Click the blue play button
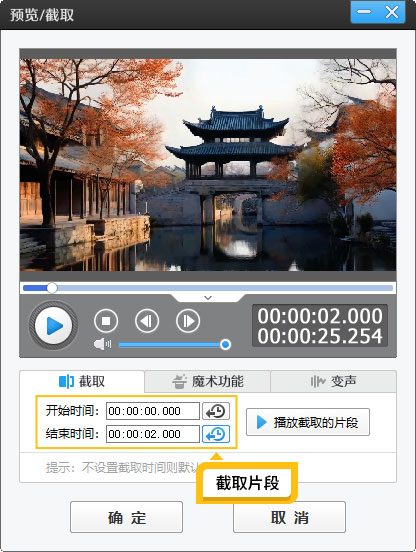The image size is (416, 552). coord(53,326)
